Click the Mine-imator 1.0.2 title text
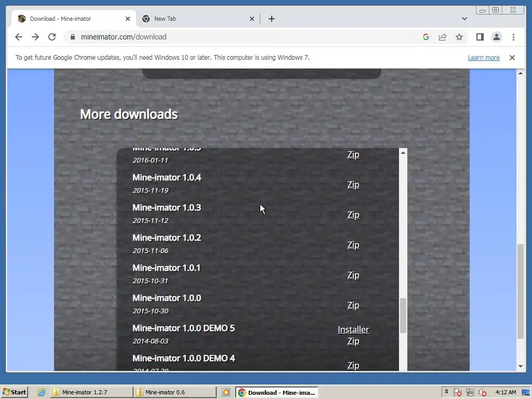 (167, 238)
